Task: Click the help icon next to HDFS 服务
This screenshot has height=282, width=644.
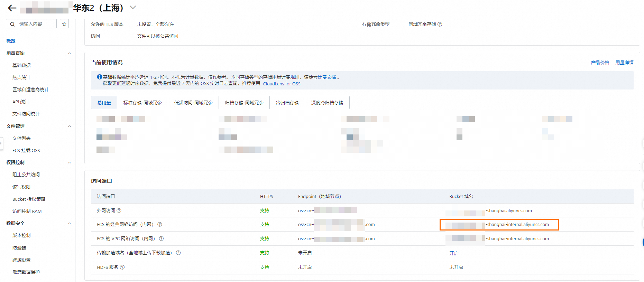Action: [x=122, y=267]
